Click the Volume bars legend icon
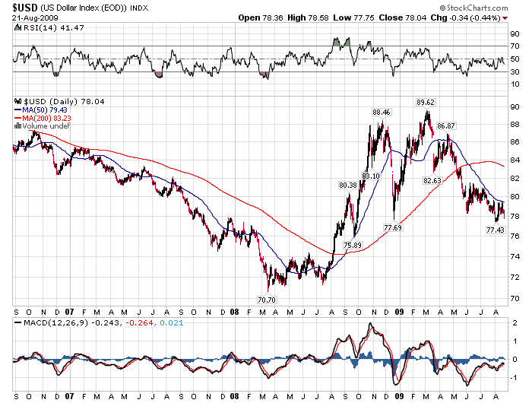Image resolution: width=532 pixels, height=403 pixels. click(17, 126)
